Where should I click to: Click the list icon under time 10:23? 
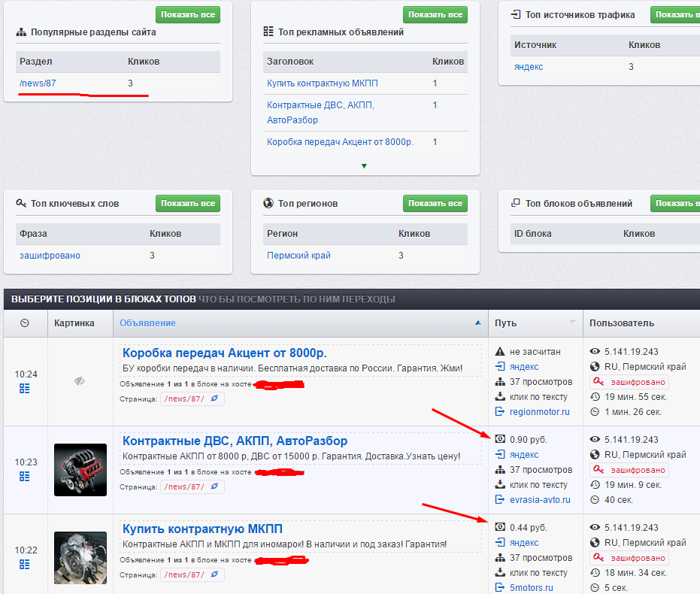(x=25, y=477)
